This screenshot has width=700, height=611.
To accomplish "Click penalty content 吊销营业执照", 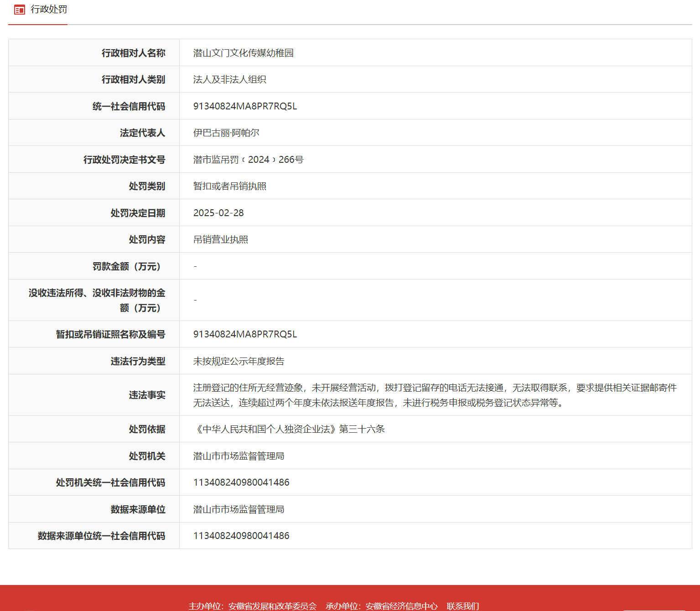I will point(221,239).
